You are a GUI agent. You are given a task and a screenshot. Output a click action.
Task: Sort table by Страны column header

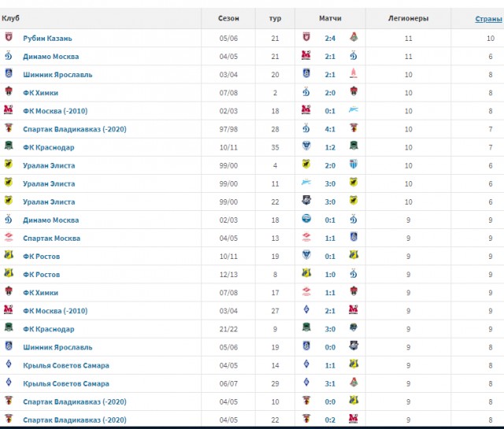click(x=488, y=19)
